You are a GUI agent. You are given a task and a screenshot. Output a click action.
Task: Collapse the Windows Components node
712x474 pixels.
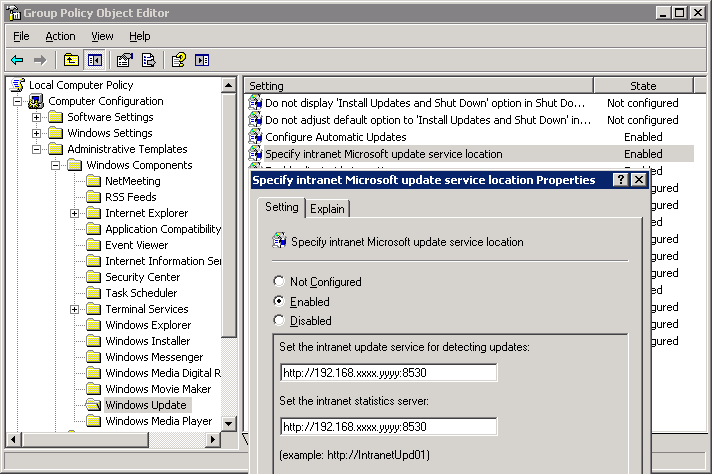point(55,165)
